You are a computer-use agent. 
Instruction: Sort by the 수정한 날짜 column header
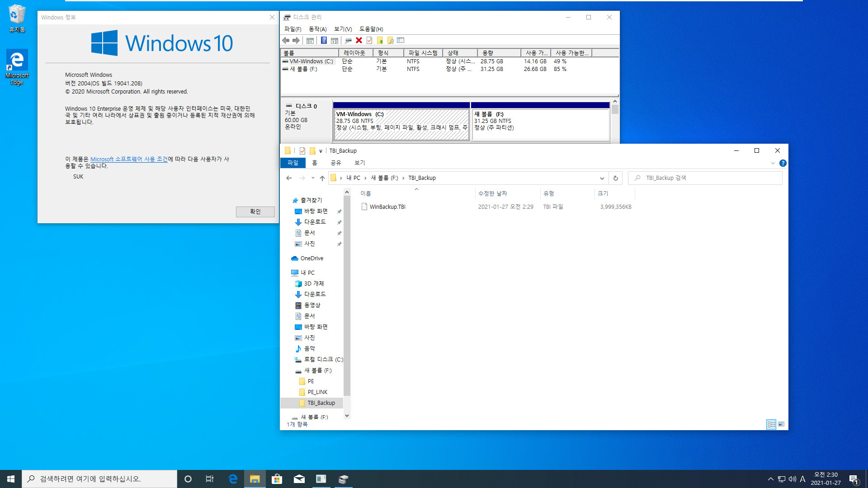(507, 193)
